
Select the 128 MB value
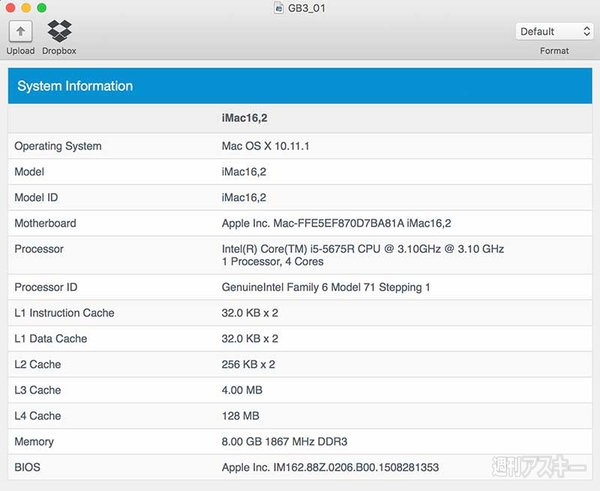click(x=241, y=416)
